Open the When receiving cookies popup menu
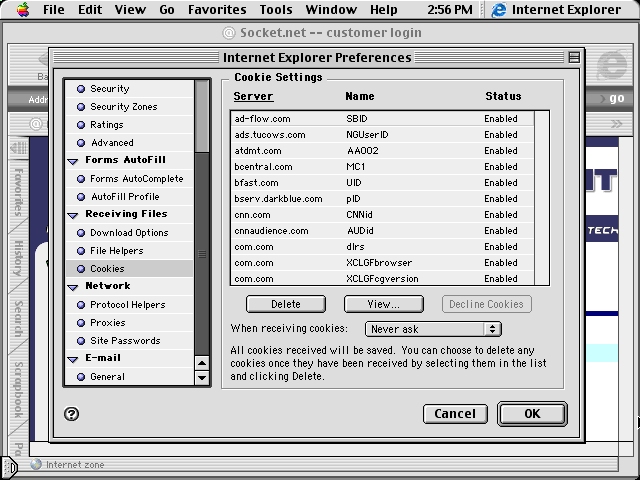This screenshot has width=640, height=480. click(x=433, y=329)
